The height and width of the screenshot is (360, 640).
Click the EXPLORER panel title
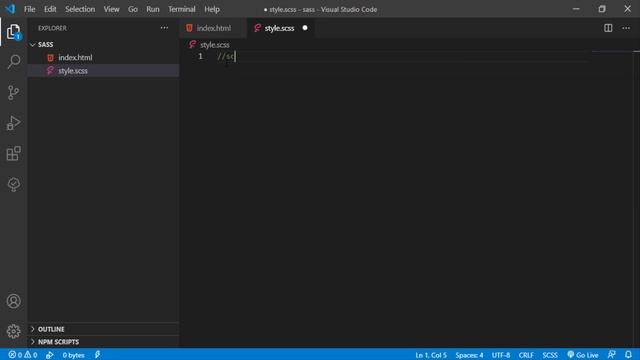pos(52,28)
